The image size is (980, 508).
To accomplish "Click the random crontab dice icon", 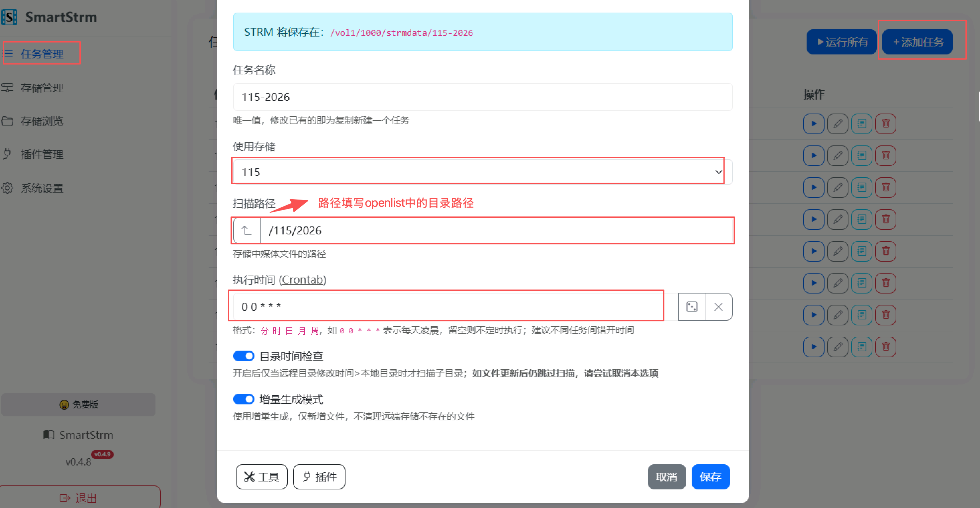I will click(692, 307).
